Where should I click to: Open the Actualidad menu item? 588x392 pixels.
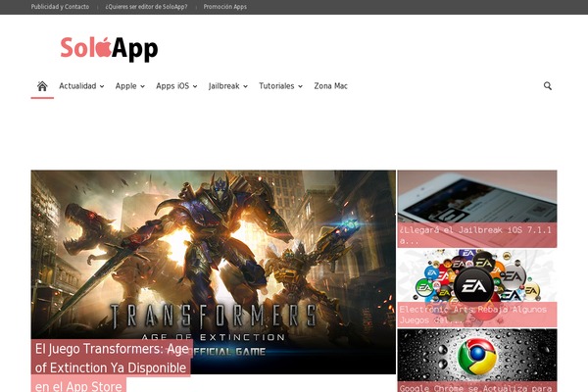coord(77,86)
